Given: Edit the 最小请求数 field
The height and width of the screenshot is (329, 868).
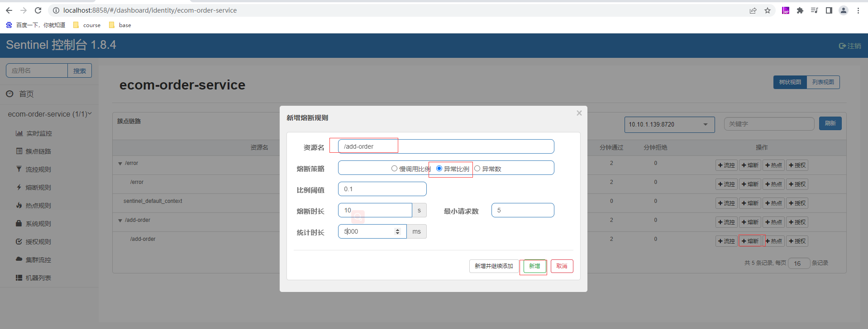Looking at the screenshot, I should (x=523, y=210).
